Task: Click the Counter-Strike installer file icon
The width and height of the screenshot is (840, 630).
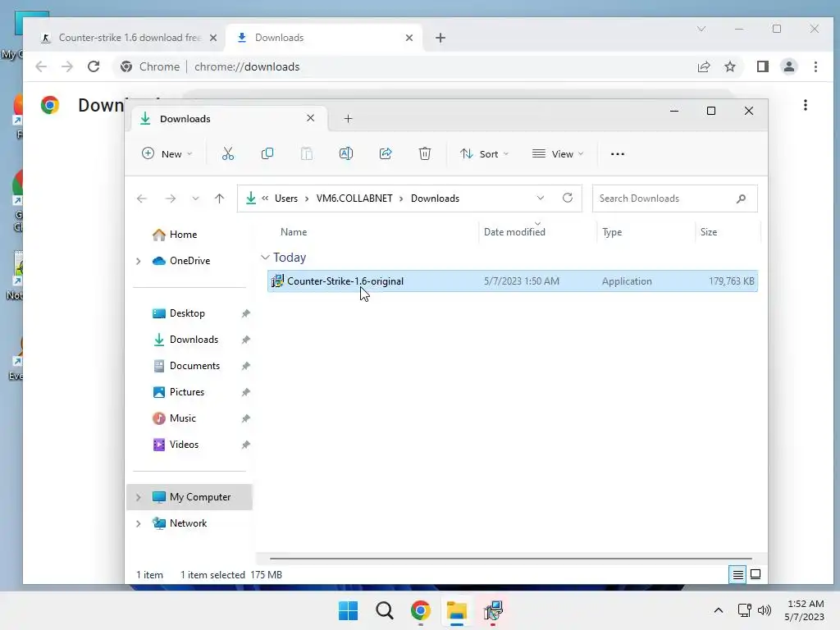Action: 277,281
